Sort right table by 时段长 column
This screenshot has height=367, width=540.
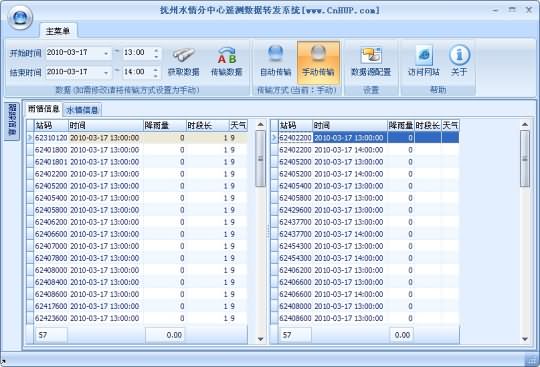tap(428, 125)
